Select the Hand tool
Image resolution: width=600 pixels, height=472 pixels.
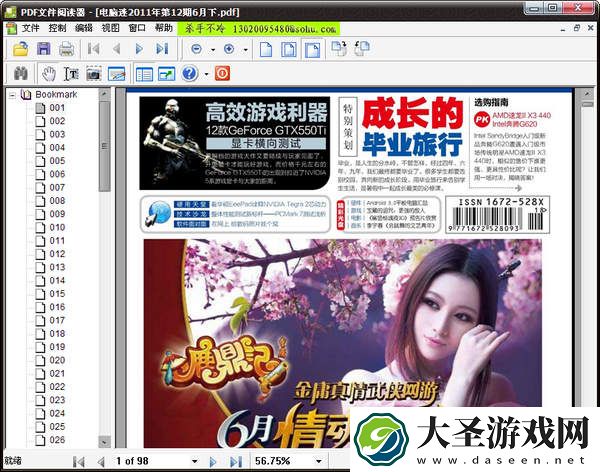[49, 73]
